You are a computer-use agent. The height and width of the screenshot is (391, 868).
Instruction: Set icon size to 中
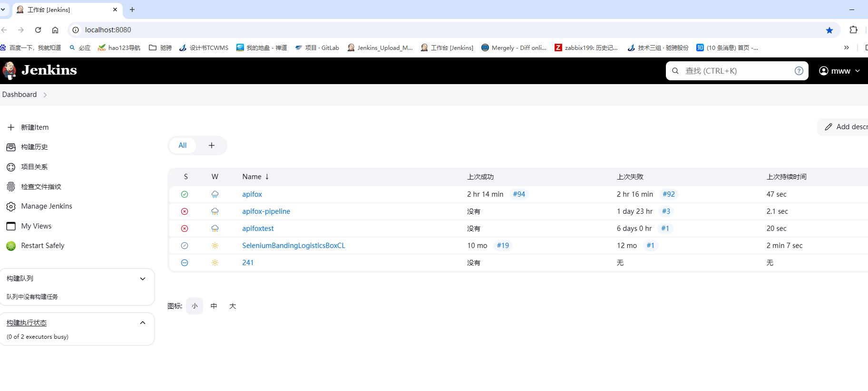tap(214, 306)
